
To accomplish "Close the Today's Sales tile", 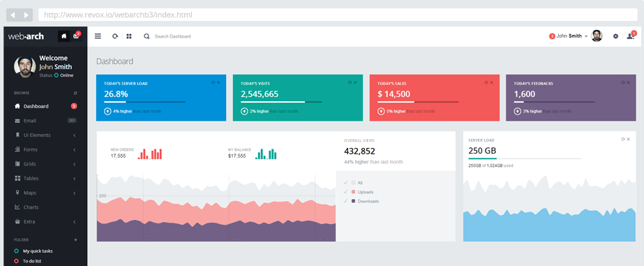I will pos(492,82).
